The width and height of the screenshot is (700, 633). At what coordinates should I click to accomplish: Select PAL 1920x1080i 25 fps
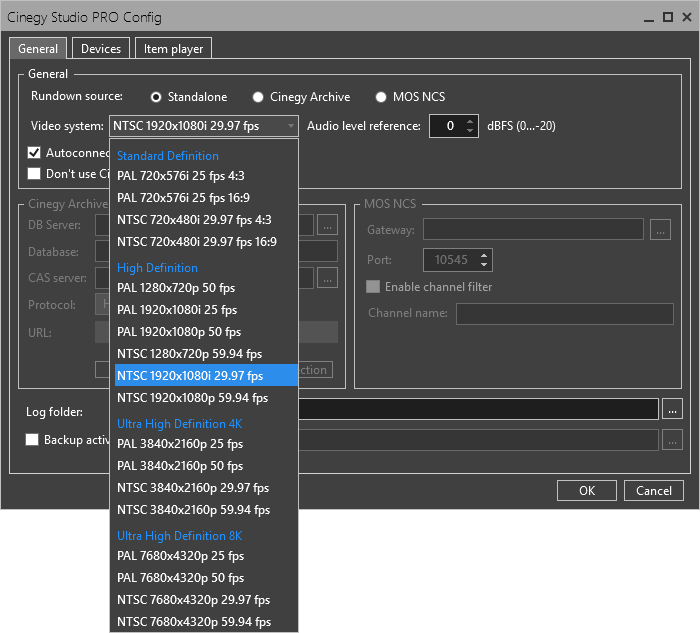(x=204, y=309)
